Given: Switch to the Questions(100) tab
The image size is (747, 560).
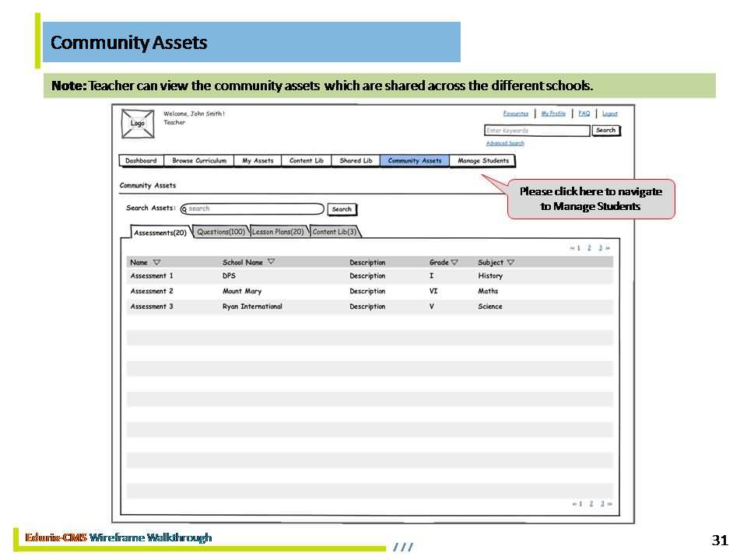Looking at the screenshot, I should [x=221, y=232].
